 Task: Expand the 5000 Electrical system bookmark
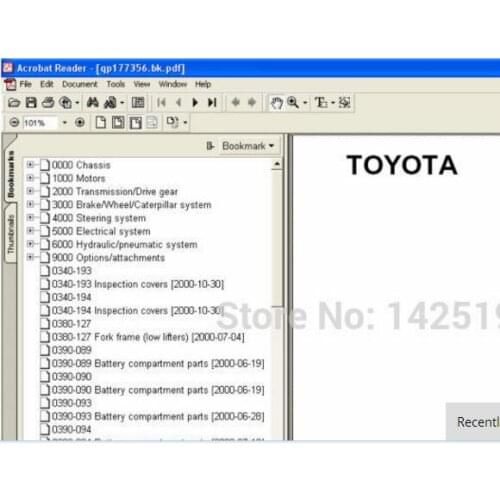(x=30, y=231)
